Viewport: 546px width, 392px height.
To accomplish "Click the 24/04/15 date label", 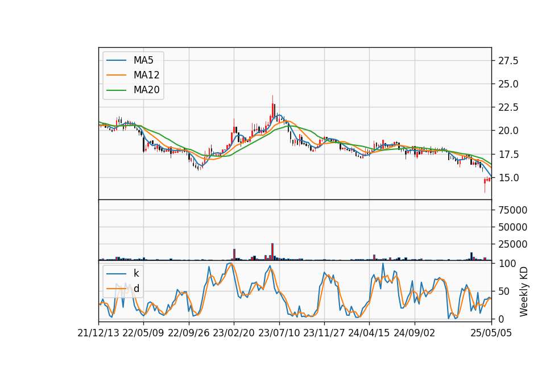I will tap(369, 333).
